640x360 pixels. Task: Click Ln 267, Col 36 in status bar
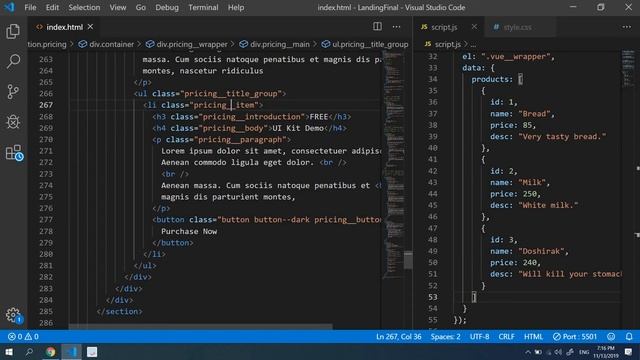point(398,337)
